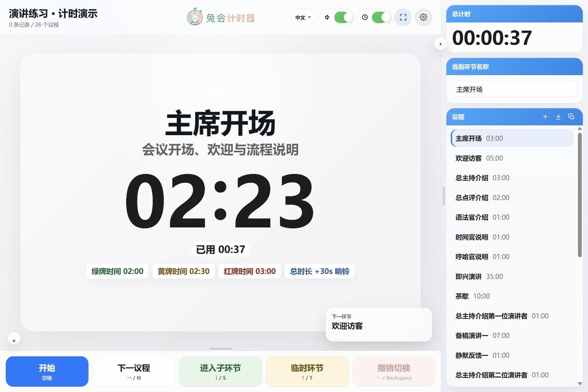Click the 临时环节 button
Image resolution: width=588 pixels, height=392 pixels.
pyautogui.click(x=307, y=371)
